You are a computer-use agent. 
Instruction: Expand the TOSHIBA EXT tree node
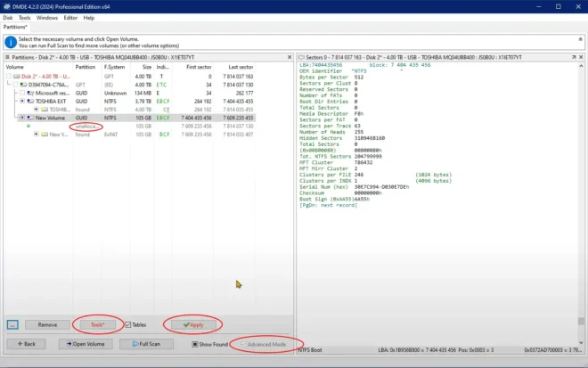[22, 102]
